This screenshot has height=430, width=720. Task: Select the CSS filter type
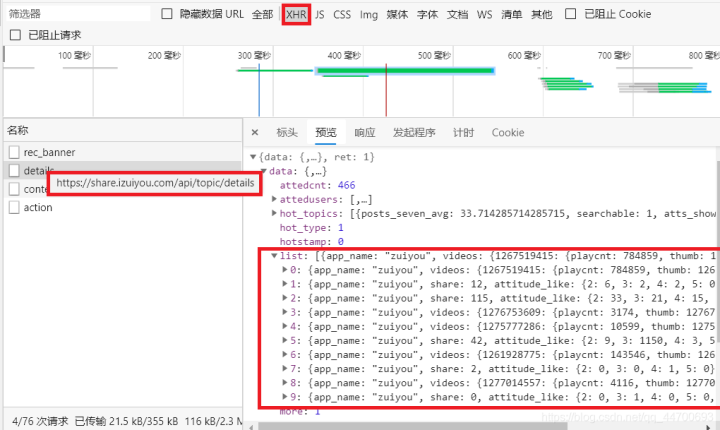point(342,14)
